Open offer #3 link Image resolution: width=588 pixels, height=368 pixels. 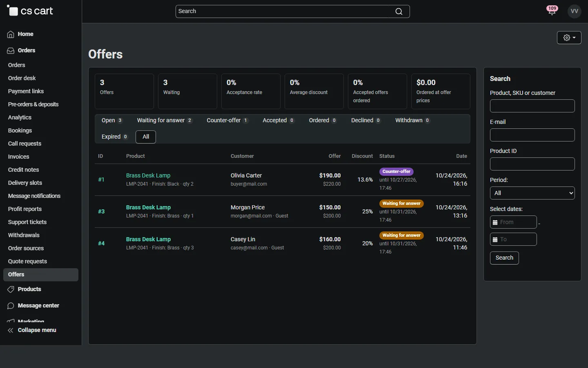[x=101, y=211]
